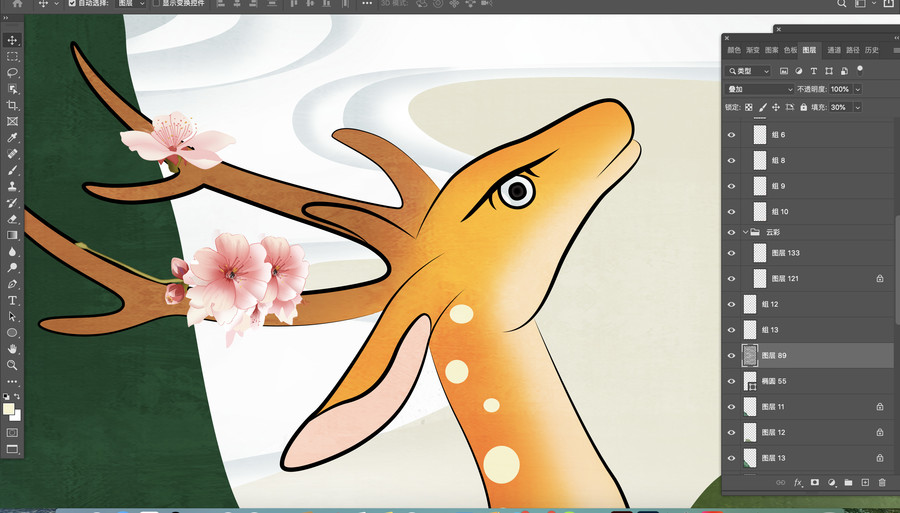Switch to the 路径 tab

[853, 50]
